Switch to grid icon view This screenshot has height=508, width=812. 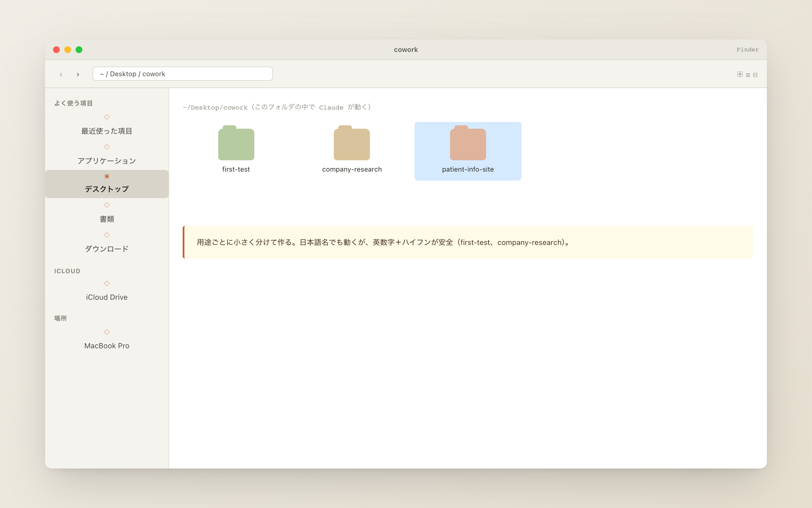coord(740,74)
